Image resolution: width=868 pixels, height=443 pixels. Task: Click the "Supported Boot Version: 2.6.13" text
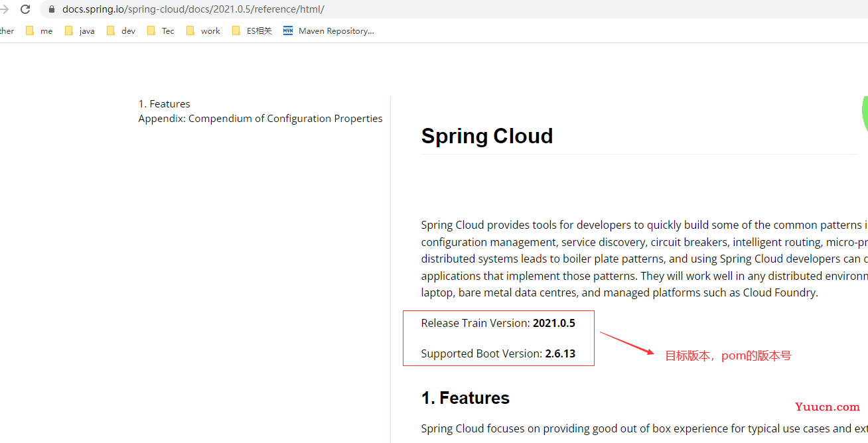(498, 353)
